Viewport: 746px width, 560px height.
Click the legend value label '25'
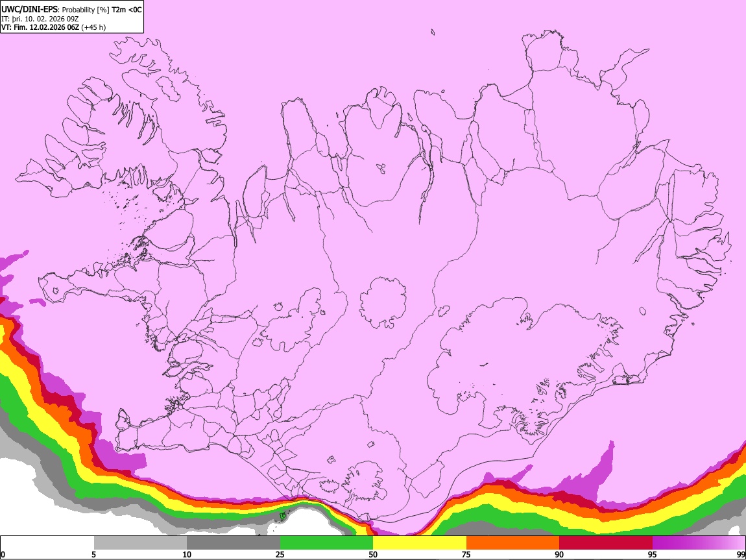click(x=280, y=554)
